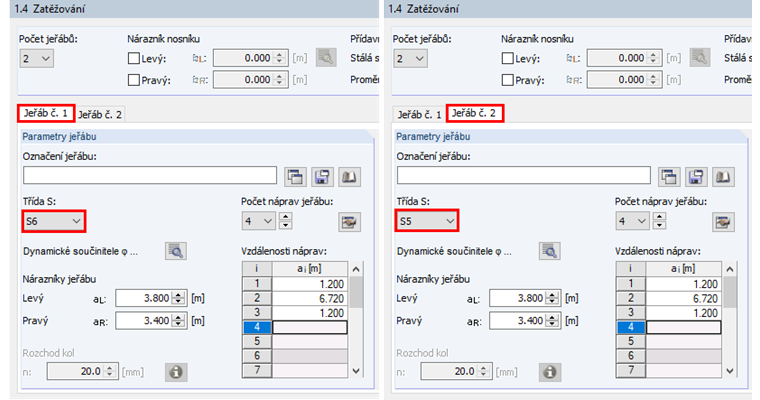Click empty row 4 cell in S6 axle table

(310, 327)
